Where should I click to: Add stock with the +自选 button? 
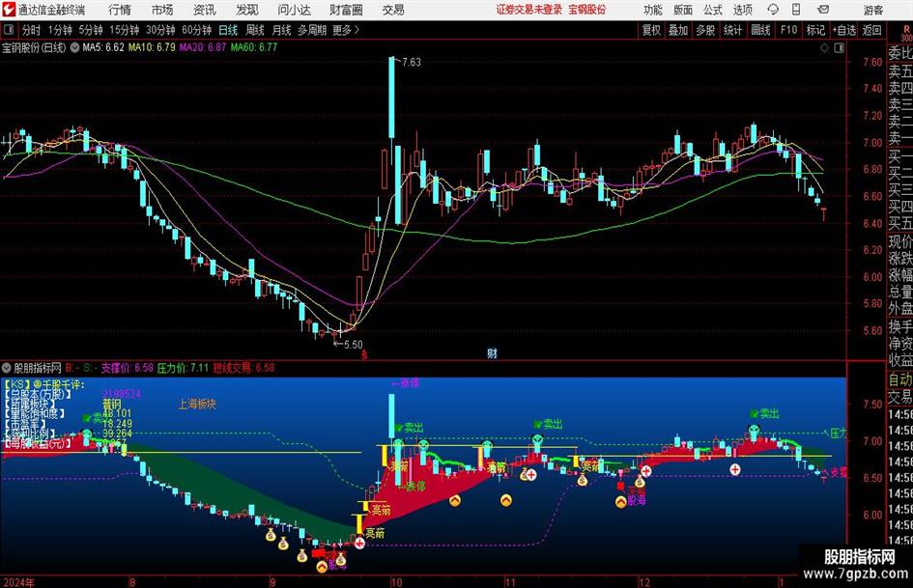click(x=844, y=30)
